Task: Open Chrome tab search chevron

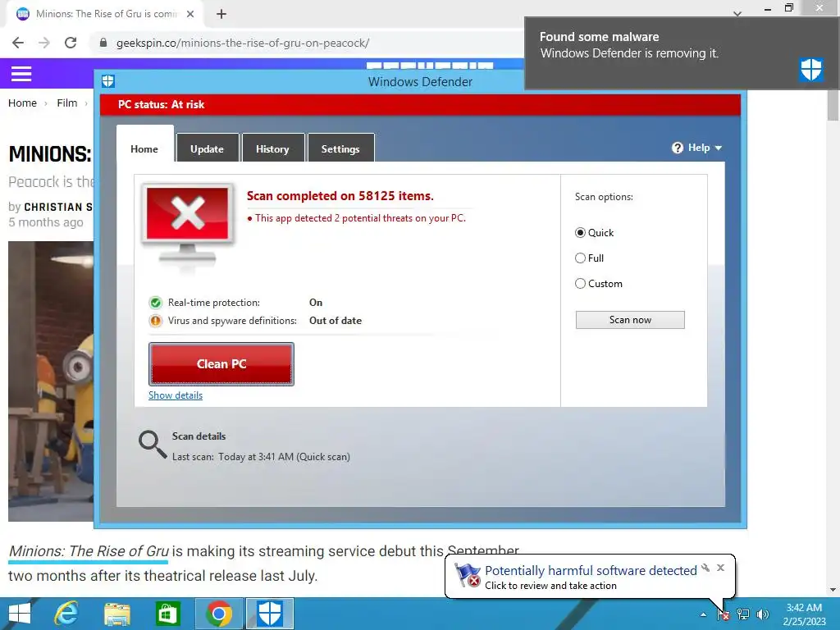Action: (737, 14)
